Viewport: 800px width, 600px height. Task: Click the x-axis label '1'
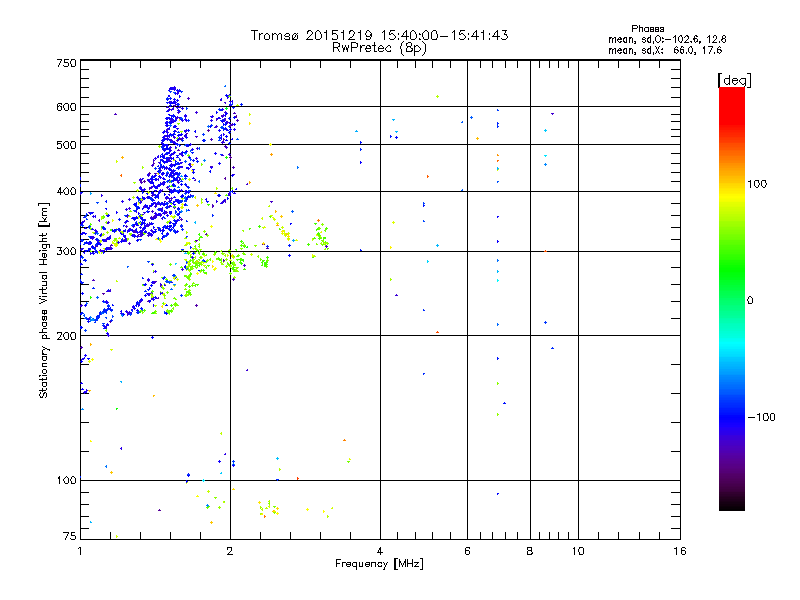pyautogui.click(x=80, y=551)
